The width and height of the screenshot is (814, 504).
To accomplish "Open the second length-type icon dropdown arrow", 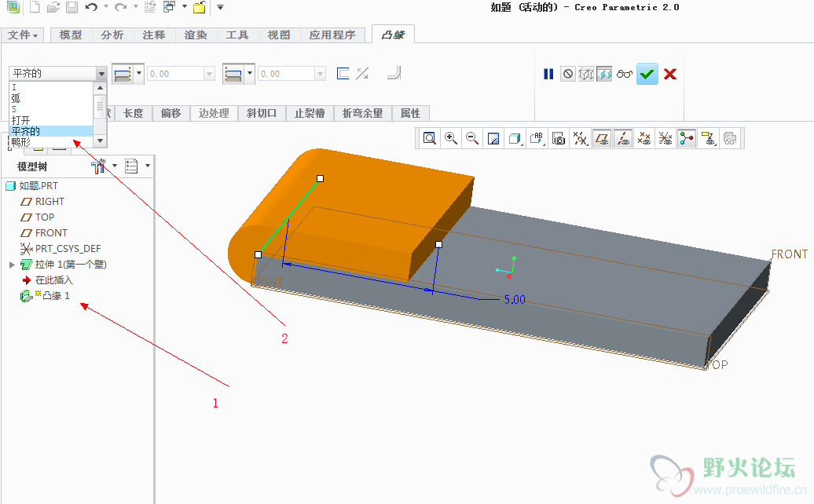I will (250, 74).
